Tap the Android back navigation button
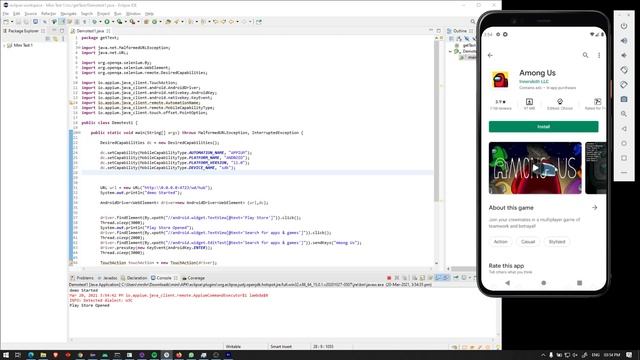 pos(507,282)
